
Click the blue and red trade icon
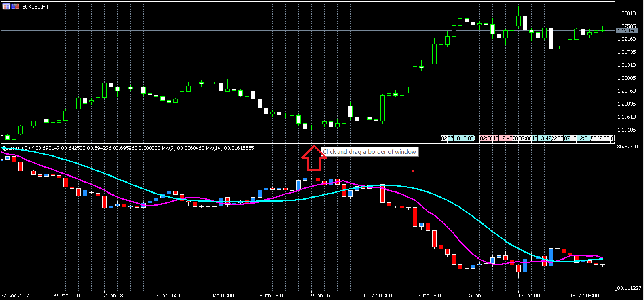pyautogui.click(x=15, y=6)
